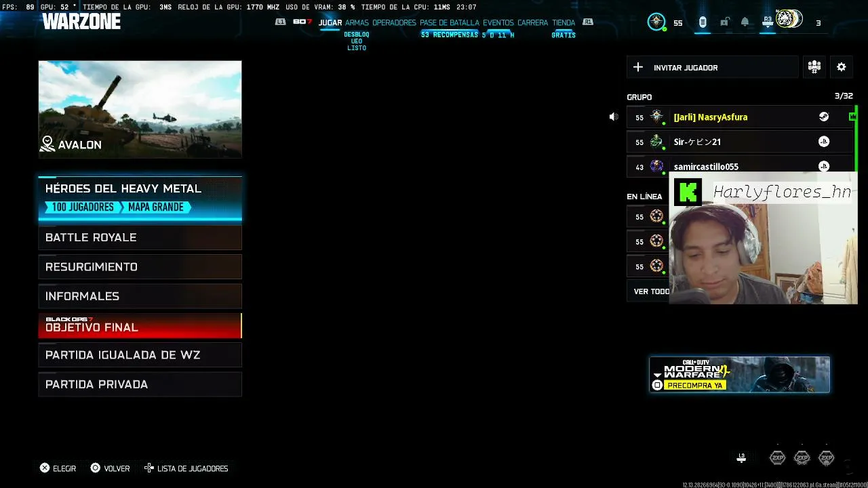Viewport: 868px width, 488px height.
Task: Click the Avalon location pin icon
Action: pyautogui.click(x=47, y=144)
